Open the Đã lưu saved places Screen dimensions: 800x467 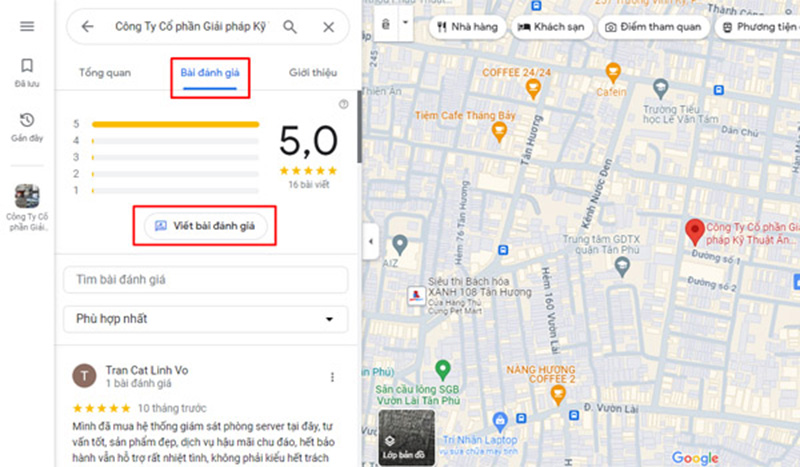pos(27,72)
